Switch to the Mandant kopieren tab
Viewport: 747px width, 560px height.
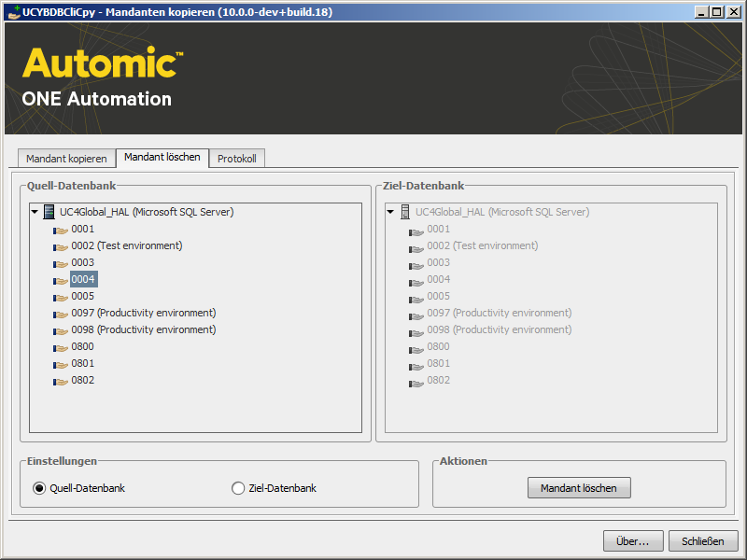66,159
